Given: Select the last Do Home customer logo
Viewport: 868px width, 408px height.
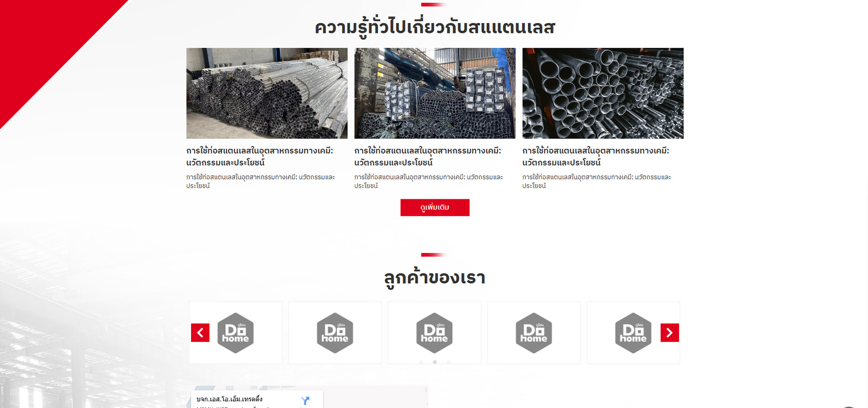Looking at the screenshot, I should pyautogui.click(x=633, y=333).
